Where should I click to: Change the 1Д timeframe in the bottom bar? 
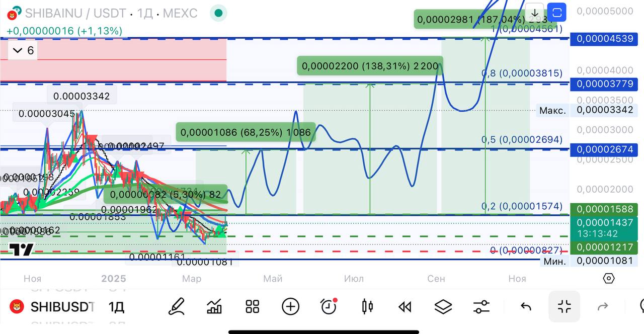click(x=116, y=306)
